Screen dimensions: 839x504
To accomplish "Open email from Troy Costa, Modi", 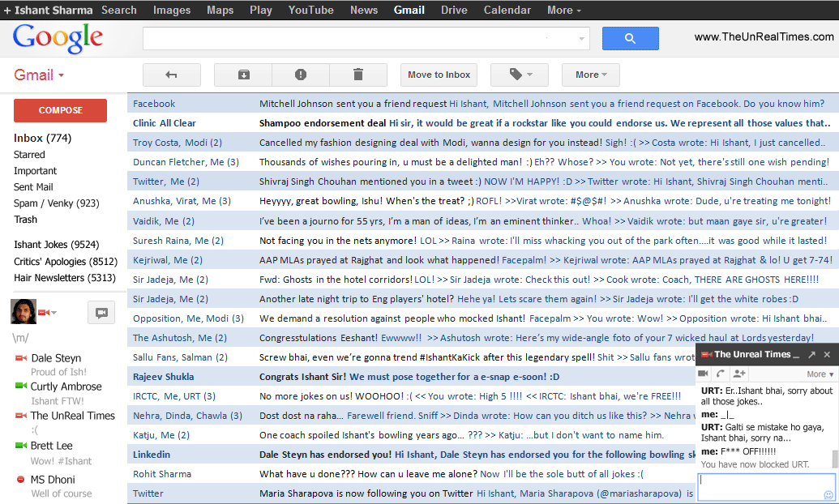I will (482, 143).
